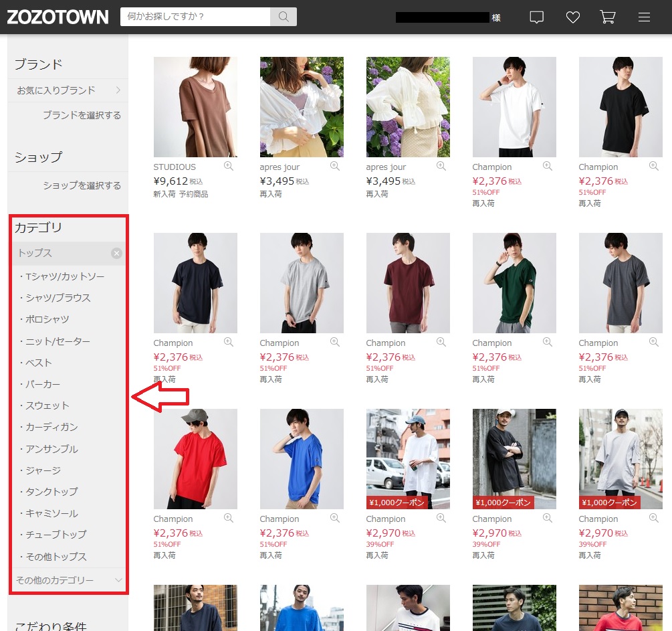The image size is (672, 631).
Task: Select カーディガン category
Action: tap(51, 427)
